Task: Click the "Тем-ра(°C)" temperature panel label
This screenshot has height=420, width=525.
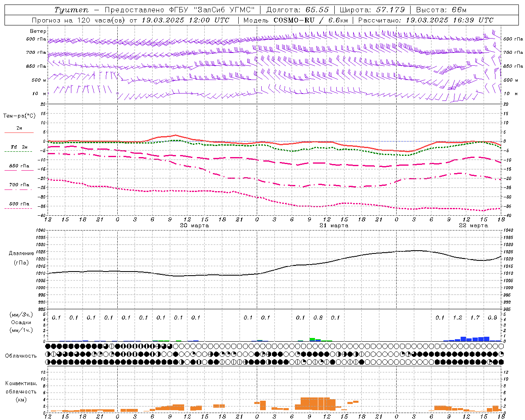Action: click(19, 116)
